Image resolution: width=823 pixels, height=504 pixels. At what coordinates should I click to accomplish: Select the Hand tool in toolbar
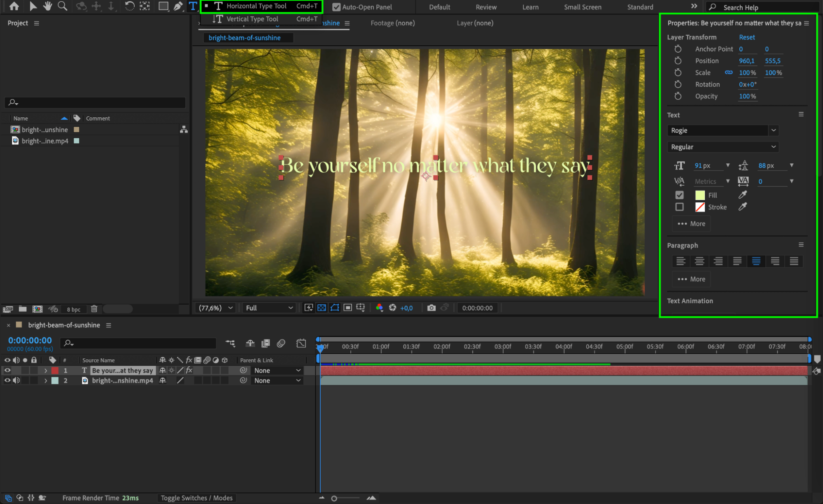[x=48, y=6]
